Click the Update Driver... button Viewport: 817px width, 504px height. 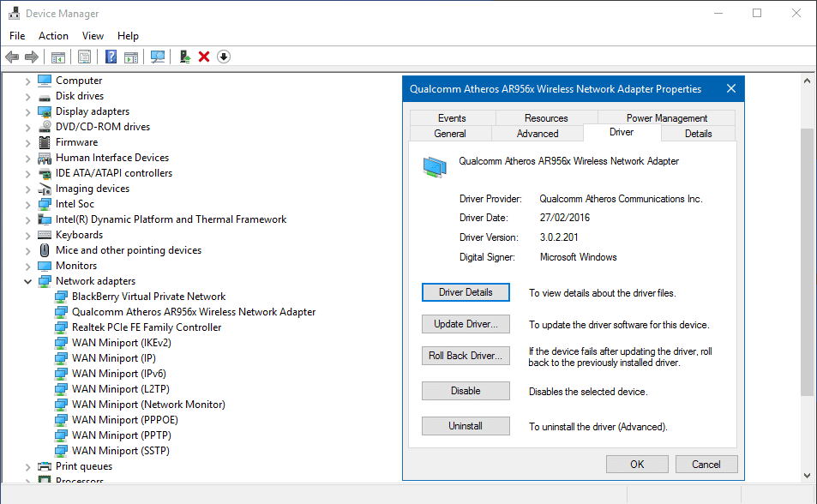(466, 324)
